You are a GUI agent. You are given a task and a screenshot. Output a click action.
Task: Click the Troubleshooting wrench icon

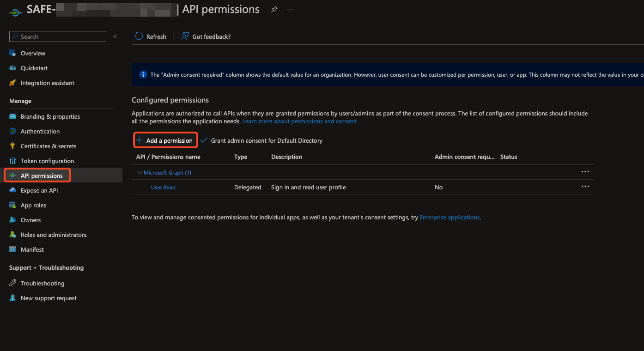[x=12, y=283]
